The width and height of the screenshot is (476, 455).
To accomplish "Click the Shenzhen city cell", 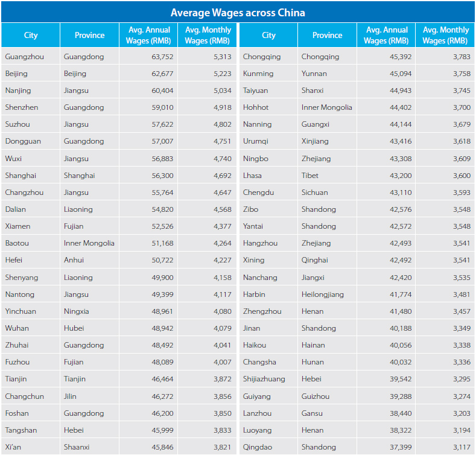I will [x=21, y=107].
